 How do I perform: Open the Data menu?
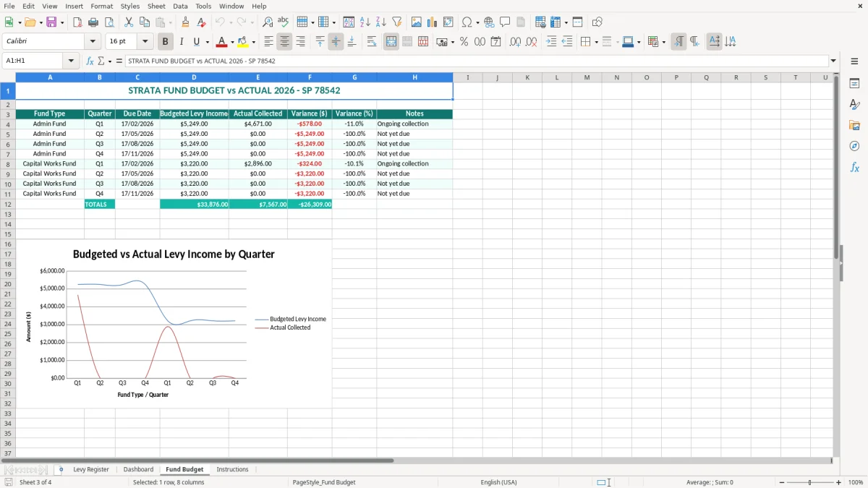180,6
